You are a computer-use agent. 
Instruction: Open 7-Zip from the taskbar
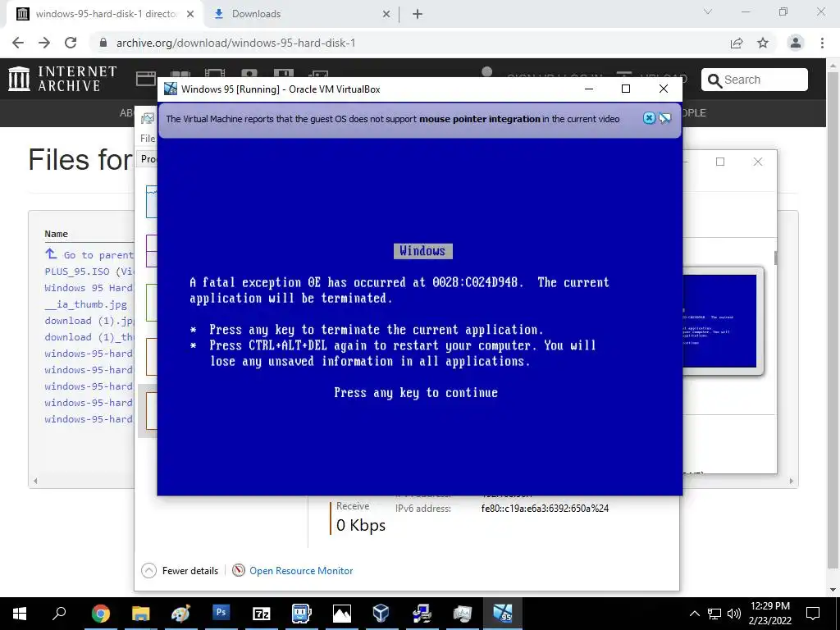click(x=262, y=613)
